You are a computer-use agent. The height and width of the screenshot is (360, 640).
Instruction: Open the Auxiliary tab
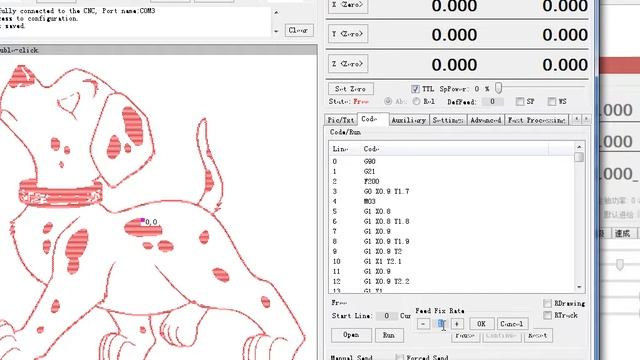(x=409, y=120)
